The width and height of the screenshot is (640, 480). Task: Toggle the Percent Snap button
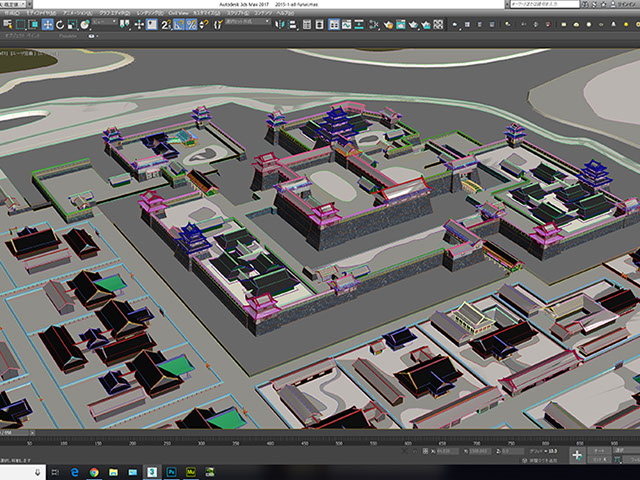(192, 23)
